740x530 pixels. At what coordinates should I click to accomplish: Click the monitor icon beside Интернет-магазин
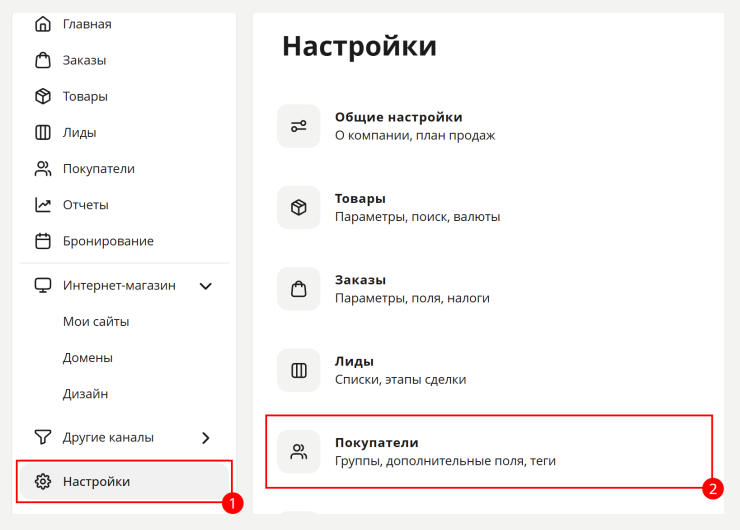point(43,286)
